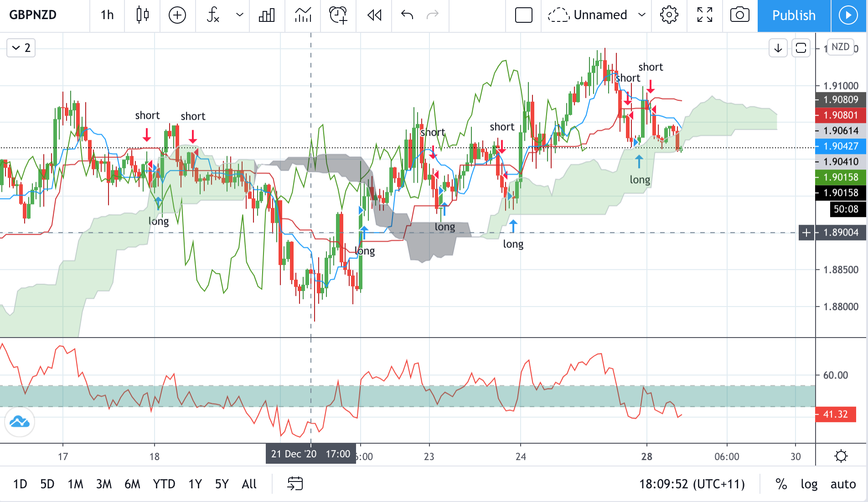The image size is (868, 502).
Task: Click the 21 Dec '20 17:00 time label
Action: [x=311, y=454]
